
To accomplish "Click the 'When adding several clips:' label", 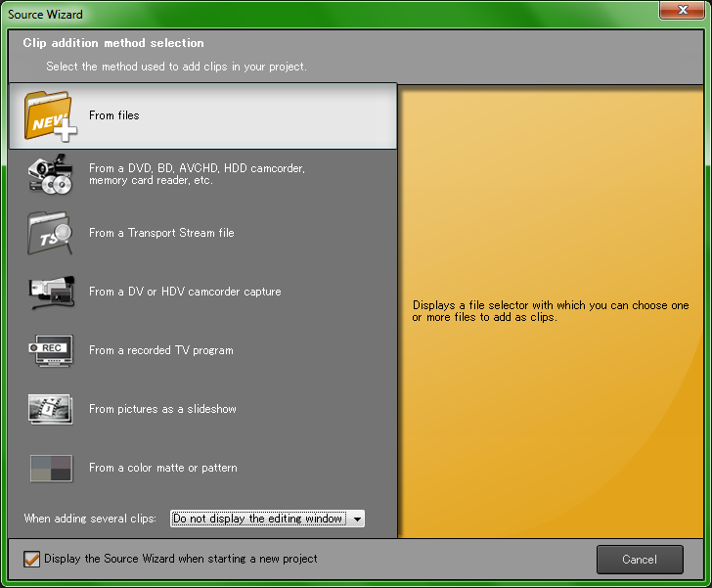I will pyautogui.click(x=90, y=519).
